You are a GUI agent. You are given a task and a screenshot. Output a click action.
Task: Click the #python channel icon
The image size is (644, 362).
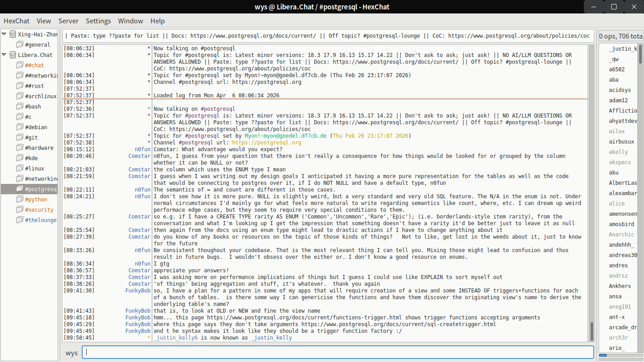tap(19, 199)
